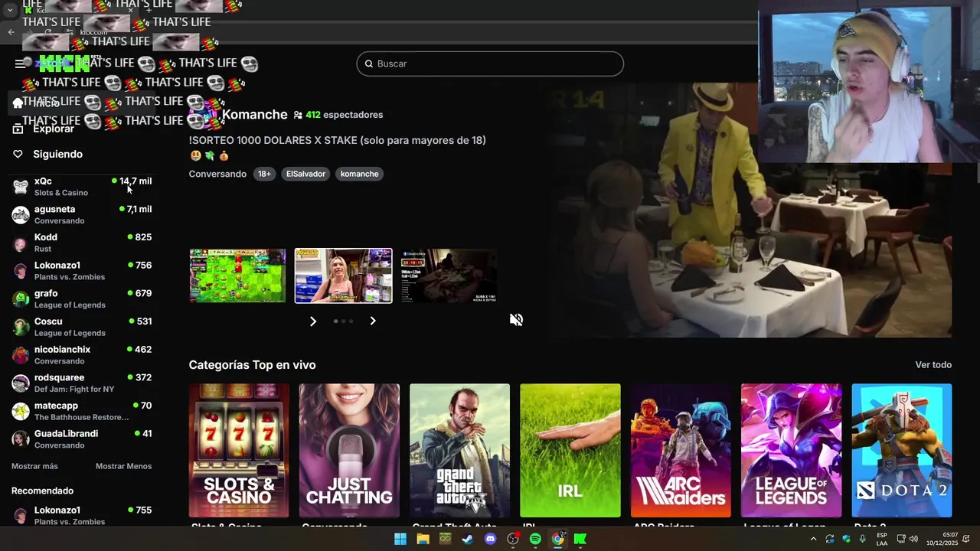Open xQc channel avatar
The image size is (980, 551).
pos(21,186)
